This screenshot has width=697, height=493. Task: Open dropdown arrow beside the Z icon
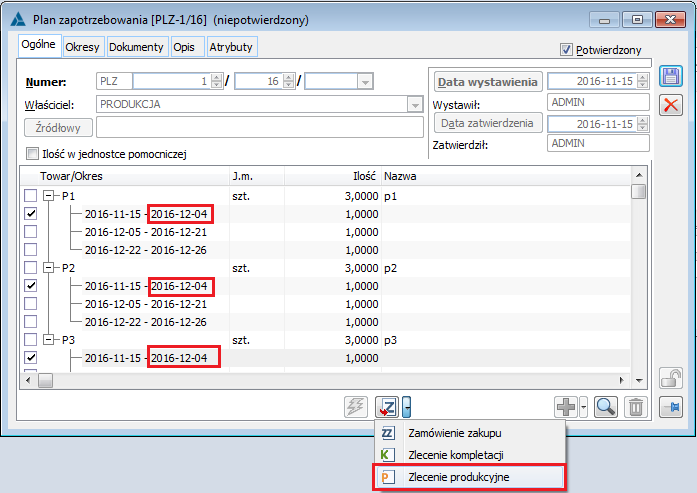(408, 407)
